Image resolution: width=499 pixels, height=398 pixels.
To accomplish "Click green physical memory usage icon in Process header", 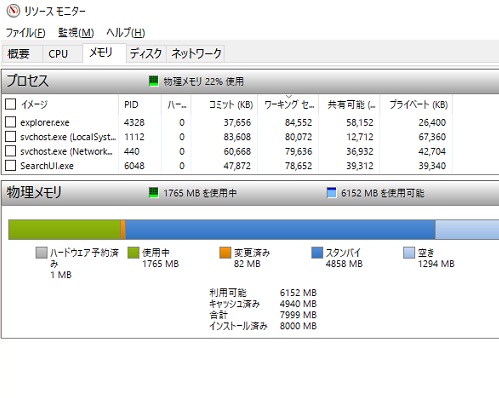I will click(x=153, y=81).
